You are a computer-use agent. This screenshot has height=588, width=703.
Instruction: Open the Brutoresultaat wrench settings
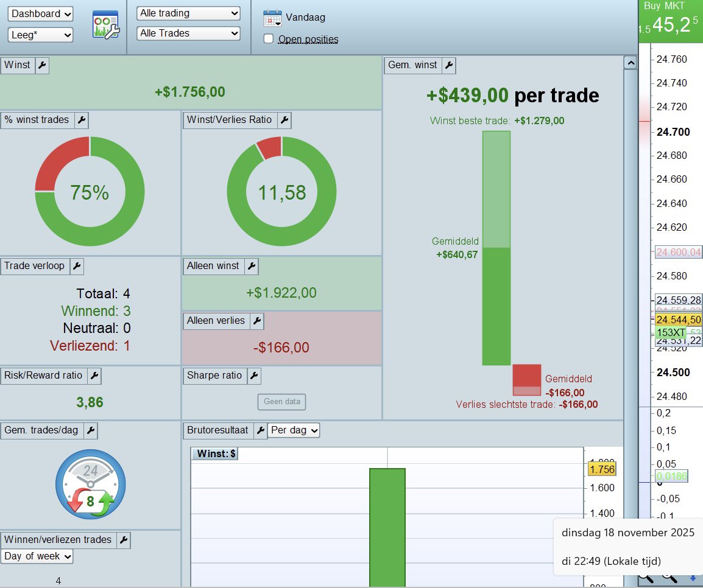pyautogui.click(x=260, y=430)
